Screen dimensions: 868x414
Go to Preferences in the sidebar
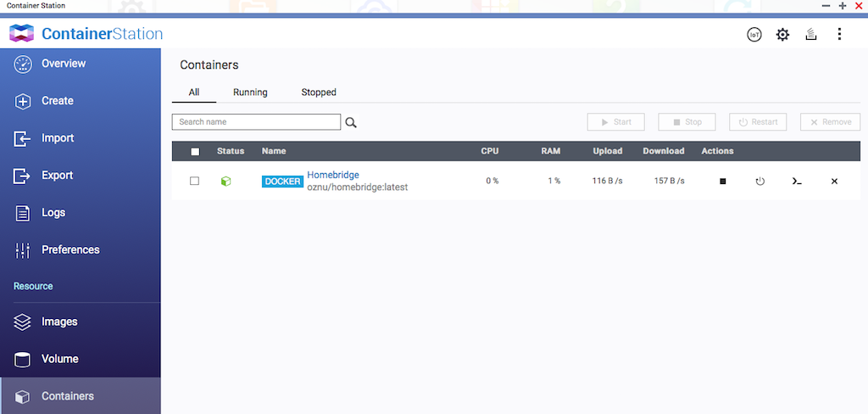(x=70, y=249)
